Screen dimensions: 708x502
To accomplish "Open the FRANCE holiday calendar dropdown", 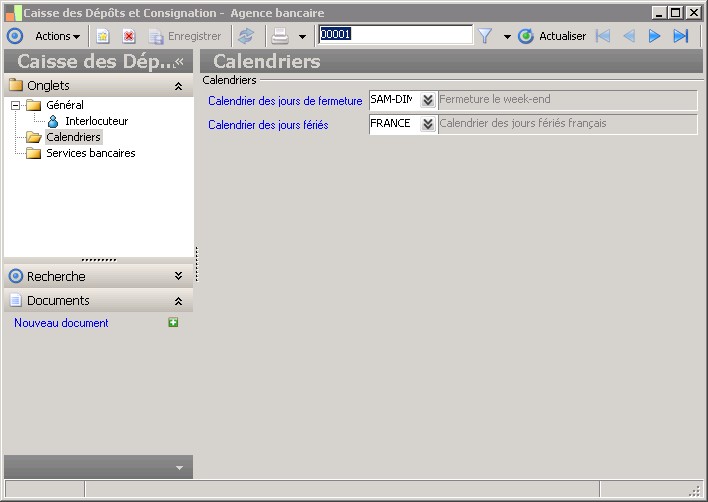I will point(428,124).
